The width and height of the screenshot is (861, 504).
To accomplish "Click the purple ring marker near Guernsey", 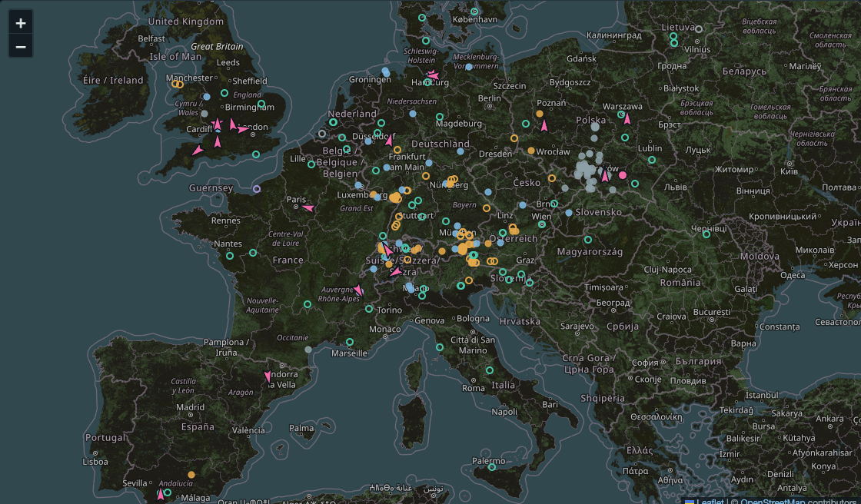I will [257, 189].
